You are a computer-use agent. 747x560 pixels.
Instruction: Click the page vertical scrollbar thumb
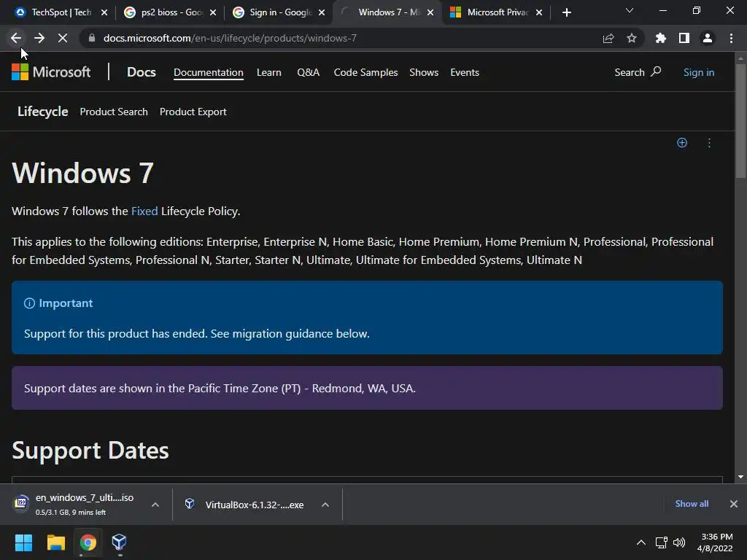pos(740,121)
